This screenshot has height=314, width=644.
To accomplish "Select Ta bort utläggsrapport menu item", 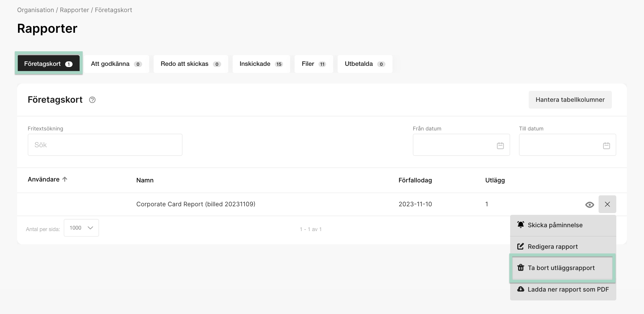I will [562, 268].
